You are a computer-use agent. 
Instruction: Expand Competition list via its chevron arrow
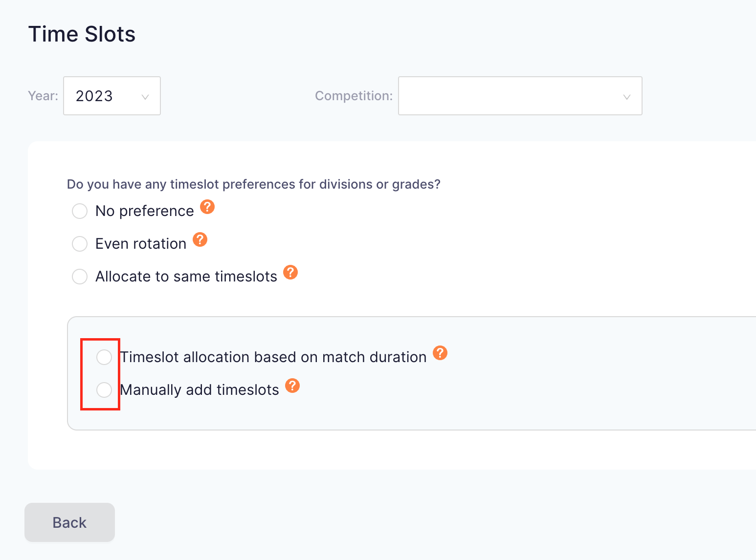click(627, 97)
